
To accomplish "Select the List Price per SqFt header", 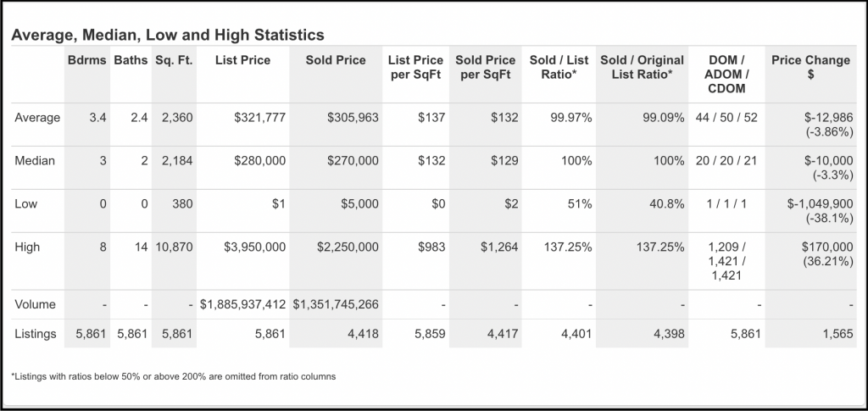I will 415,67.
